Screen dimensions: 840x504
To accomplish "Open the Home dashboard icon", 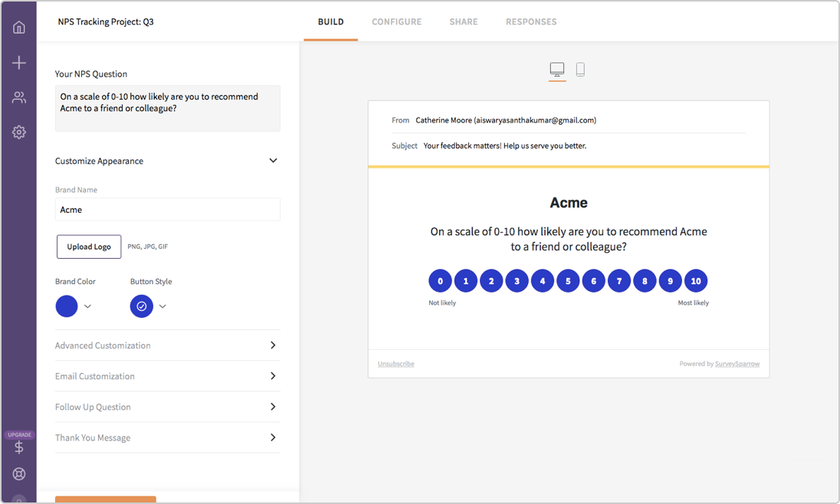I will 18,26.
